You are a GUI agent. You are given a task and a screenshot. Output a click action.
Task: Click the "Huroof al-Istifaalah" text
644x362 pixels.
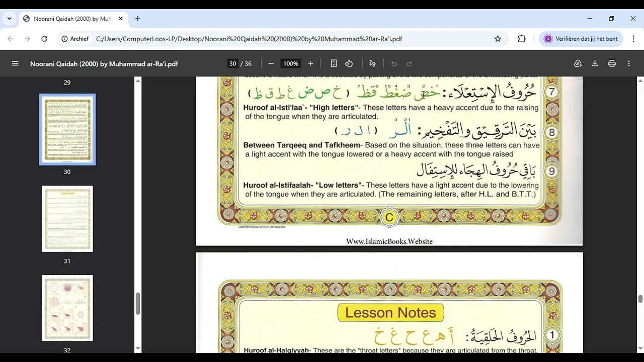[x=278, y=185]
